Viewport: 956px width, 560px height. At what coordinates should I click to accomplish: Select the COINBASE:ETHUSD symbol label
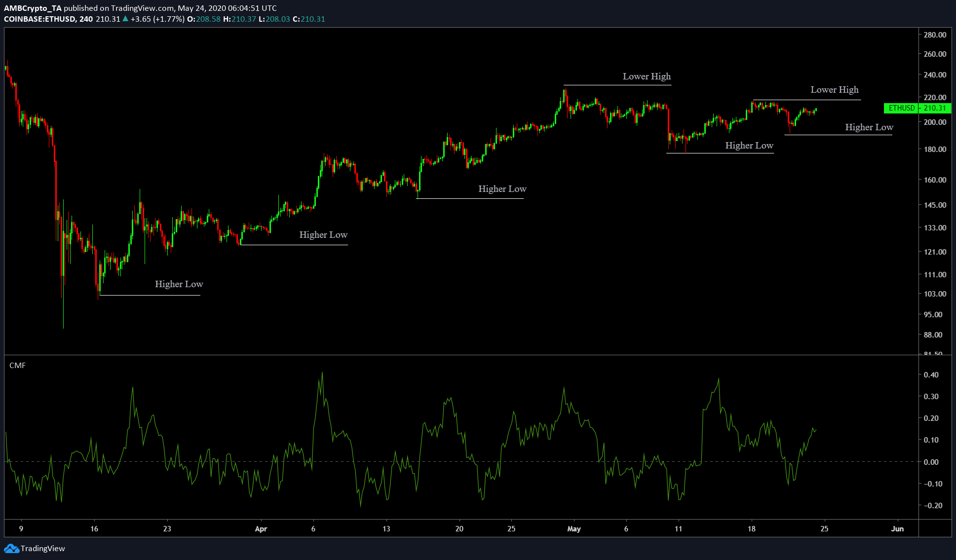pos(39,19)
